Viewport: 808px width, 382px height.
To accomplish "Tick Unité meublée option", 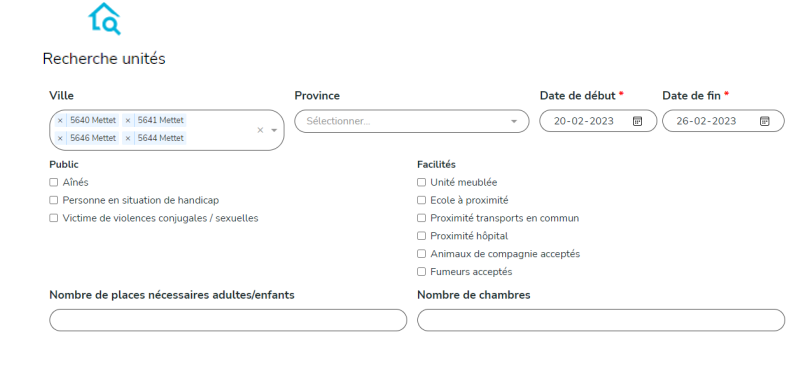I will click(422, 182).
